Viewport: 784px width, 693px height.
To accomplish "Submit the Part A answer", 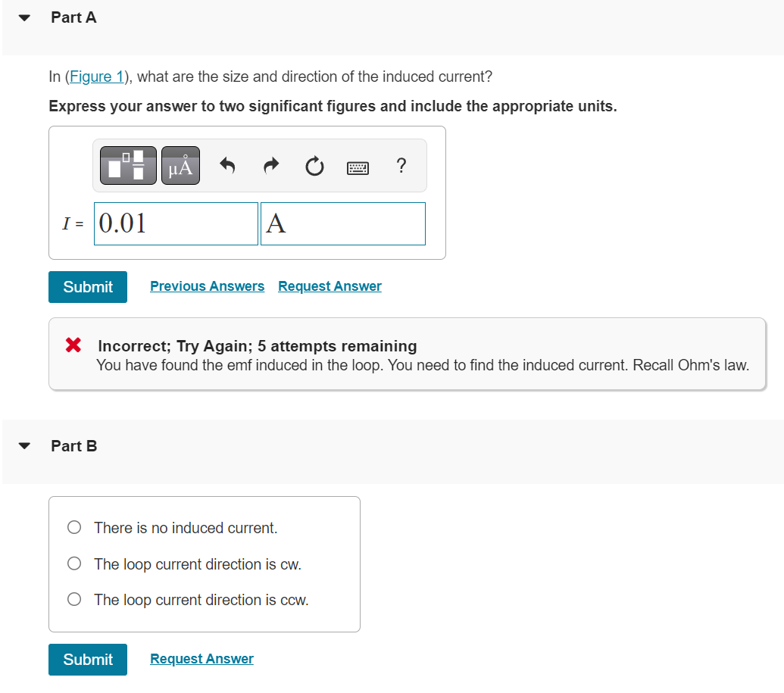I will 87,287.
